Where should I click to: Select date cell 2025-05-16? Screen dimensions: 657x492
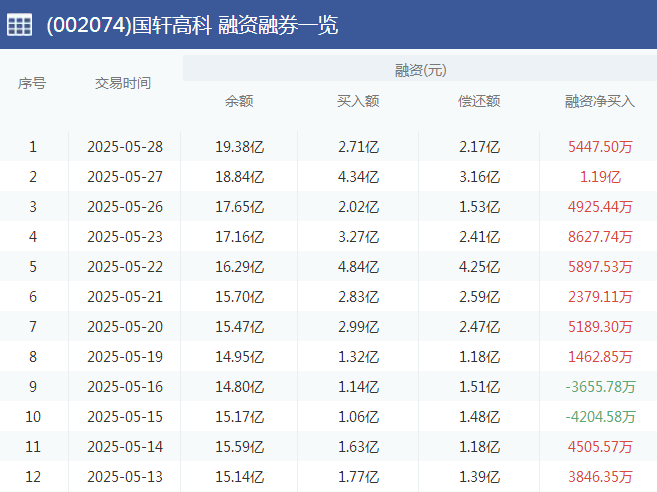tap(125, 387)
